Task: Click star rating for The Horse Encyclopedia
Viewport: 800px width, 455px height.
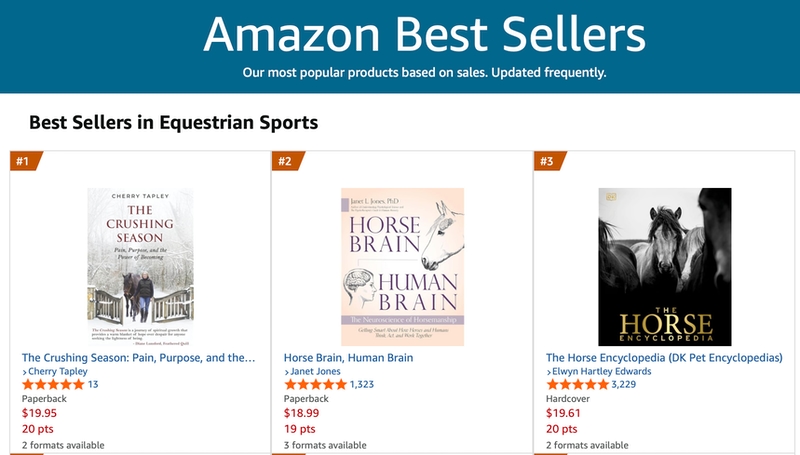Action: 577,385
